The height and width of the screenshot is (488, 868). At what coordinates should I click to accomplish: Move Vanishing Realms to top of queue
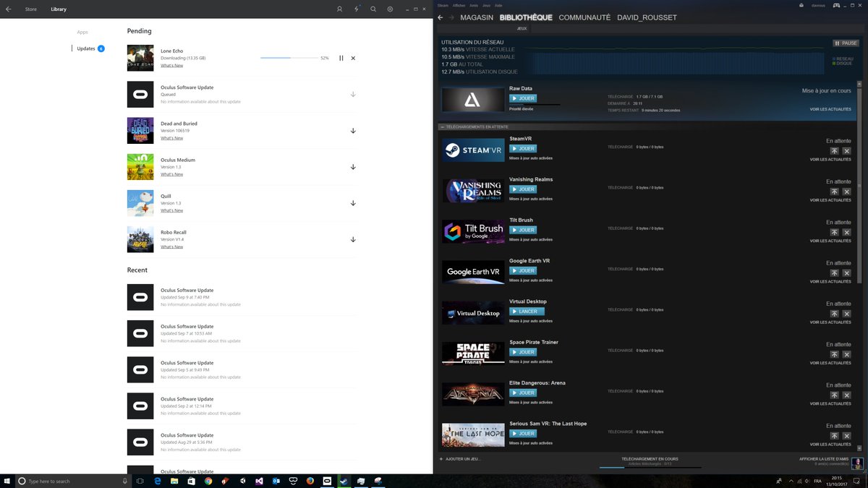834,192
